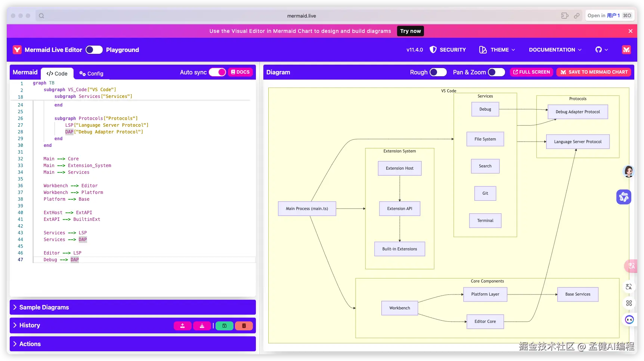Open the four-square apps floating icon

(x=629, y=303)
